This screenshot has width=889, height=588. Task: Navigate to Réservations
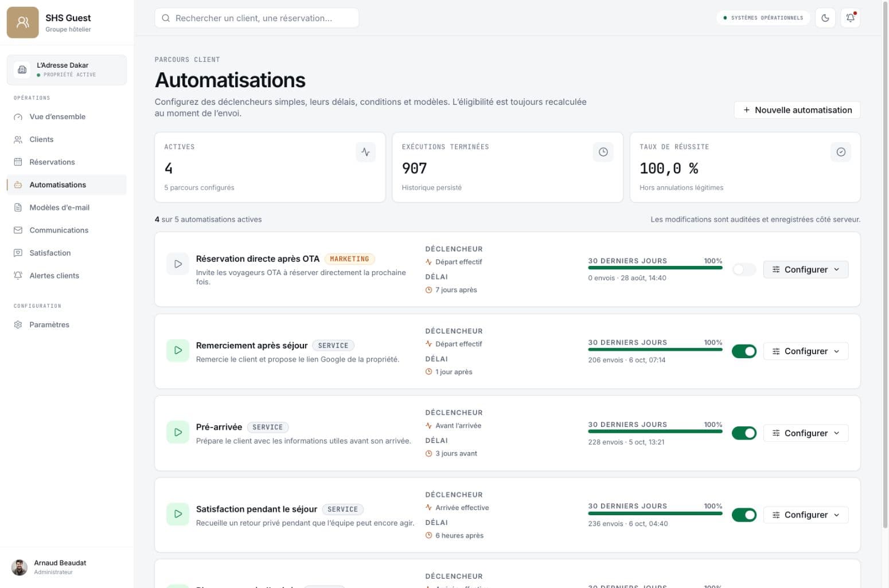tap(67, 162)
